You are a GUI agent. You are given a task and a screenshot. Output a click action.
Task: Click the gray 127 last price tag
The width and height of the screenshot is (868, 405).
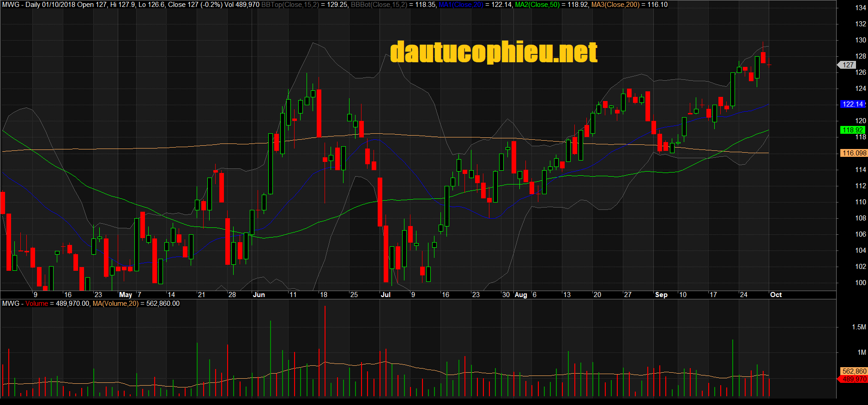[848, 65]
